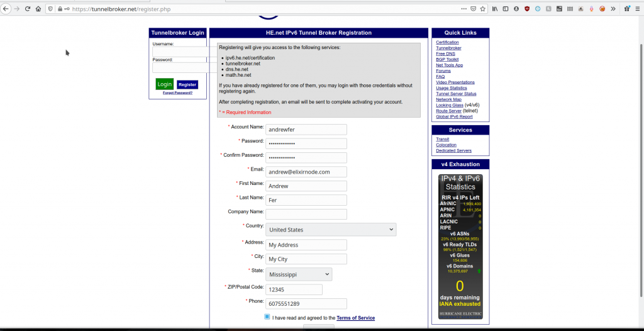Open FAQ quick link
This screenshot has height=331, width=644.
tap(440, 77)
